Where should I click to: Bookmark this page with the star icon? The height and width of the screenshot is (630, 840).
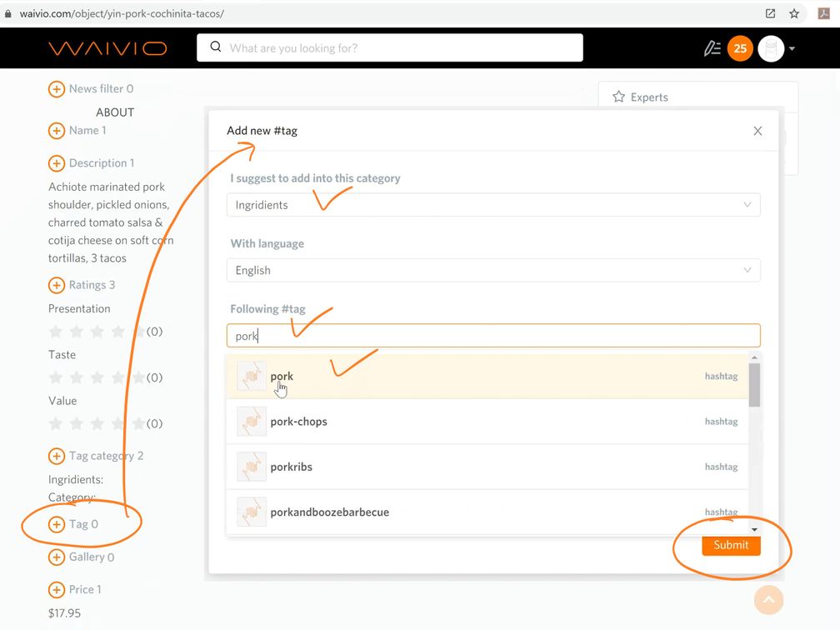pos(794,13)
